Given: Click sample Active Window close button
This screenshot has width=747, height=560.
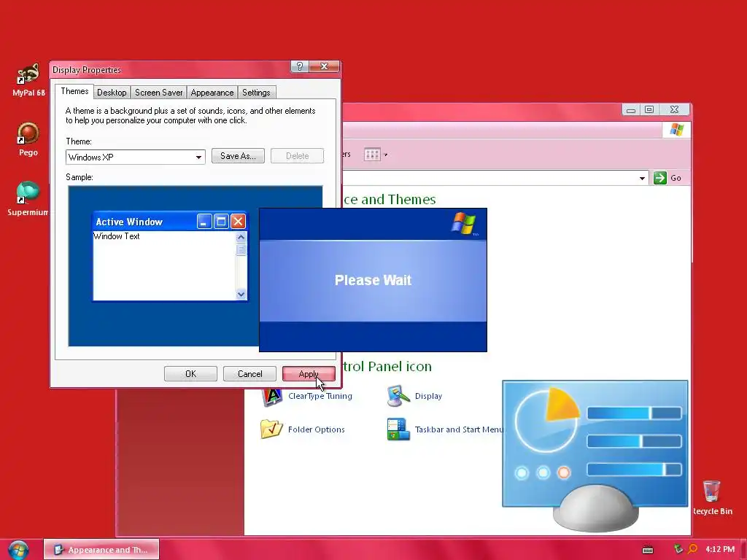Looking at the screenshot, I should click(x=238, y=221).
